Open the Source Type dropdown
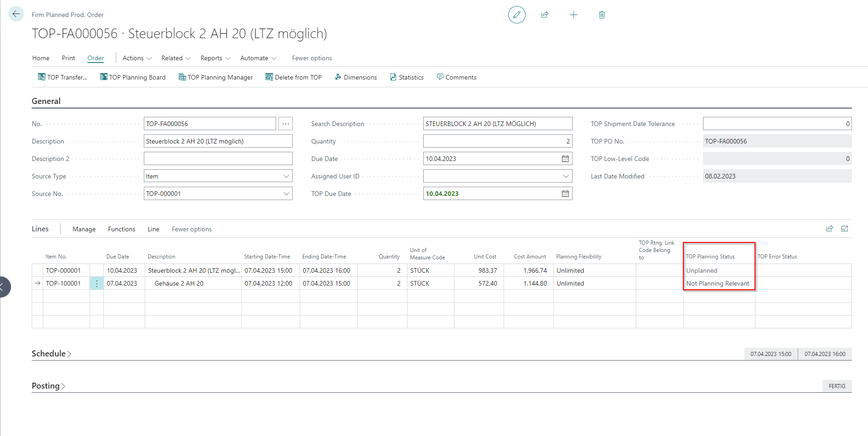This screenshot has height=436, width=868. click(x=286, y=176)
